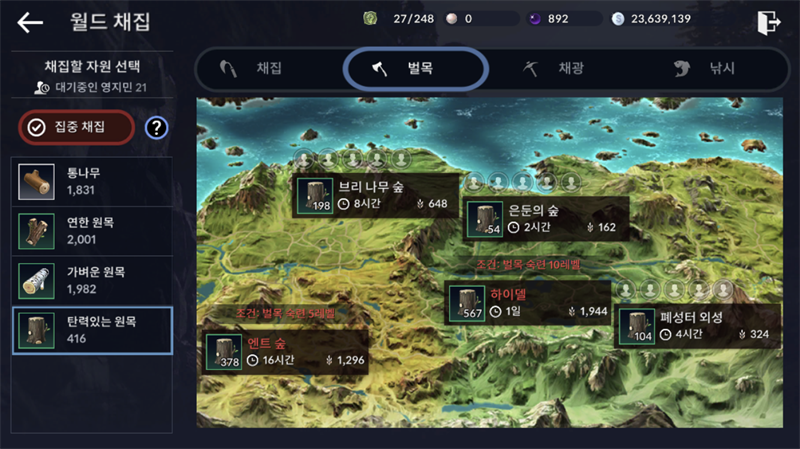Click the 브리 나무 숲 tree stump icon
Image resolution: width=800 pixels, height=449 pixels.
(315, 195)
